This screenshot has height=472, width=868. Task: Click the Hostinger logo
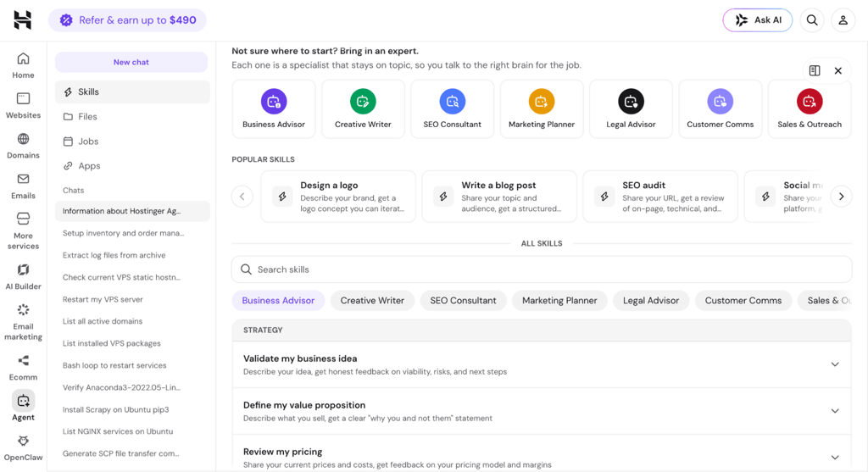pos(23,20)
